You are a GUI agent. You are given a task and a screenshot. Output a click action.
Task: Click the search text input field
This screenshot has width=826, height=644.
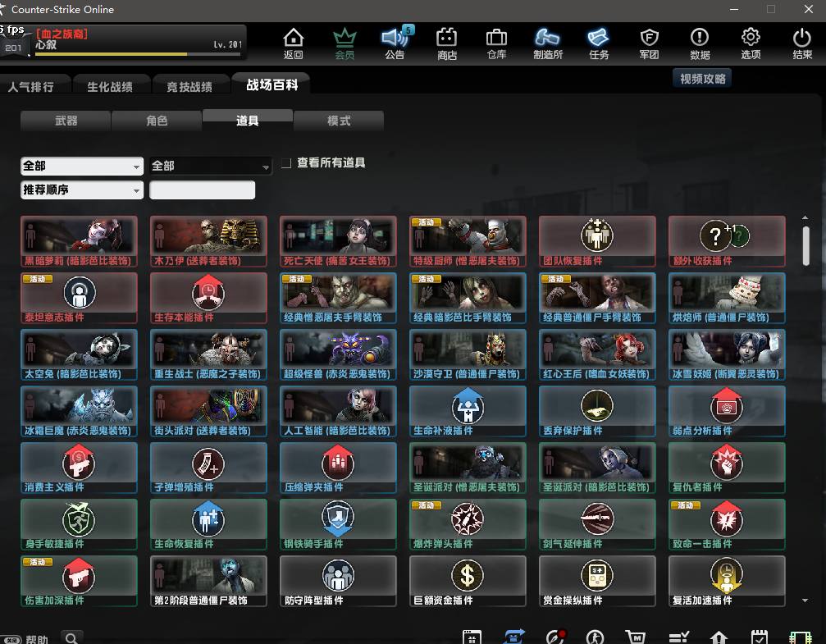tap(203, 190)
